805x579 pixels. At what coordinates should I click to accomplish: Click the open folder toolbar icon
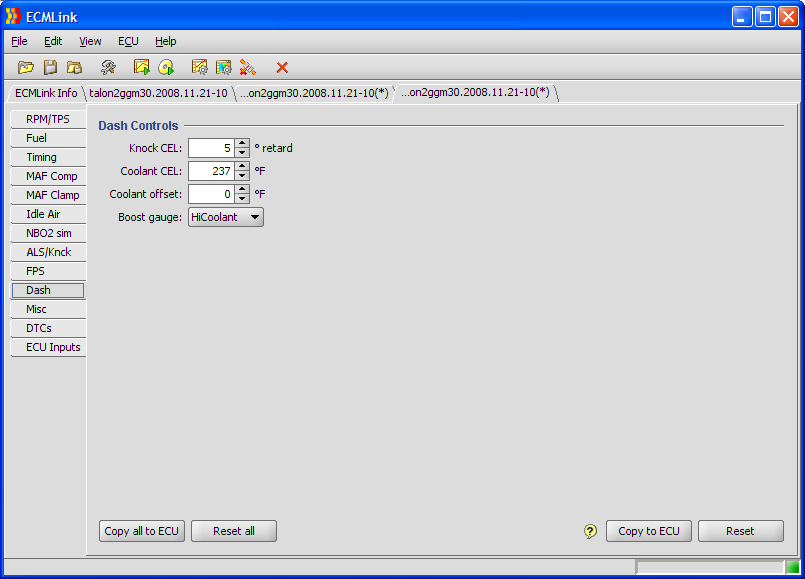26,67
